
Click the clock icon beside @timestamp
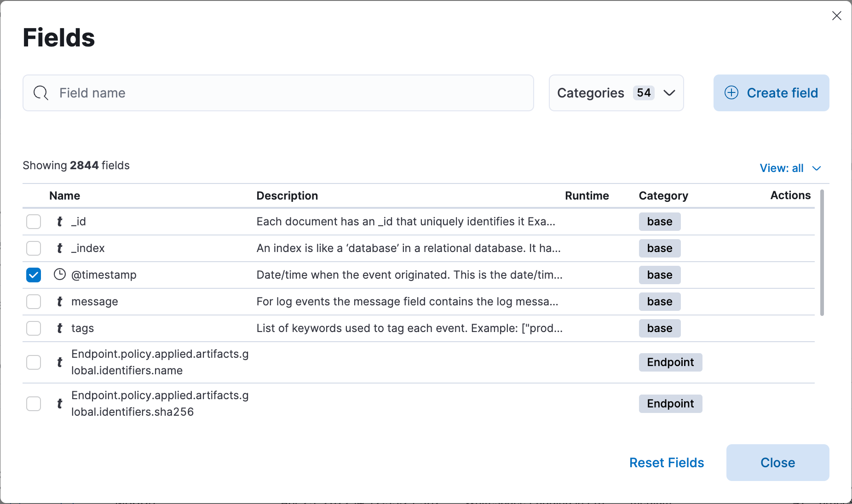[60, 275]
